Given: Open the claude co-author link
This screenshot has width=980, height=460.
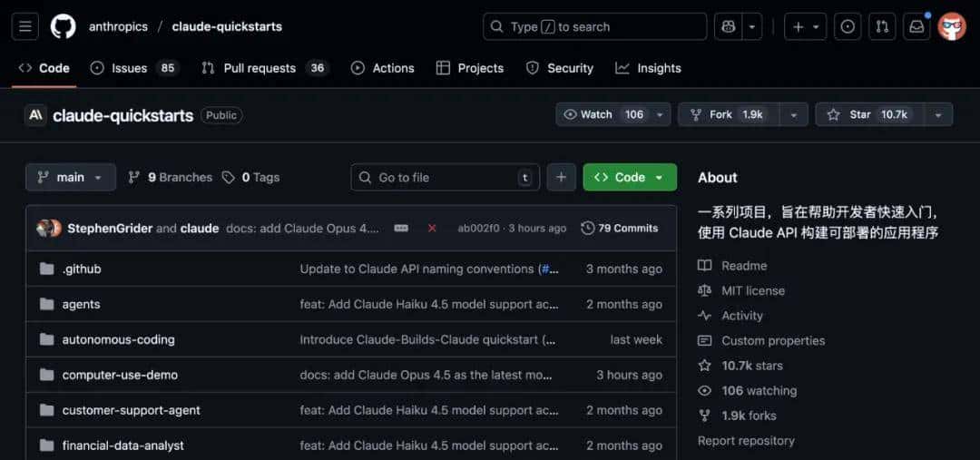Looking at the screenshot, I should click(200, 228).
